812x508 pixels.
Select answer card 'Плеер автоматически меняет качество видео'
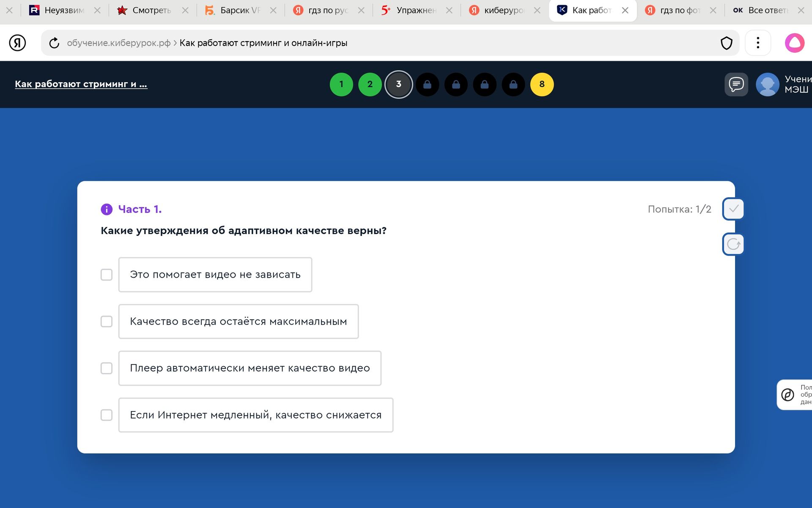250,368
